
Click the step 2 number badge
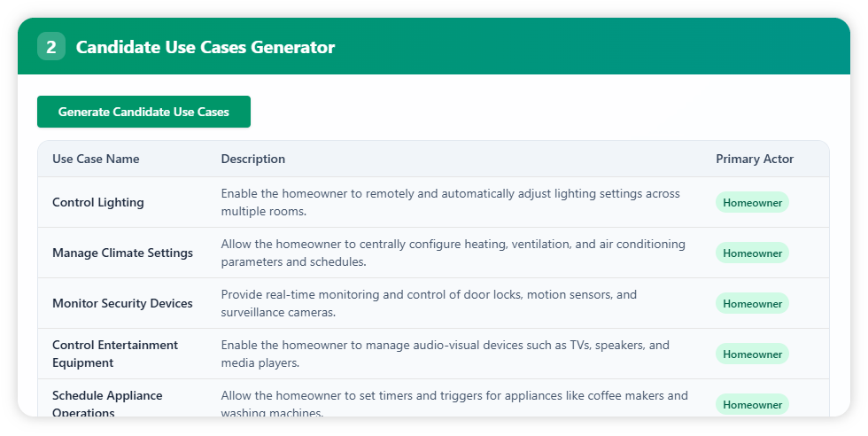(x=50, y=47)
